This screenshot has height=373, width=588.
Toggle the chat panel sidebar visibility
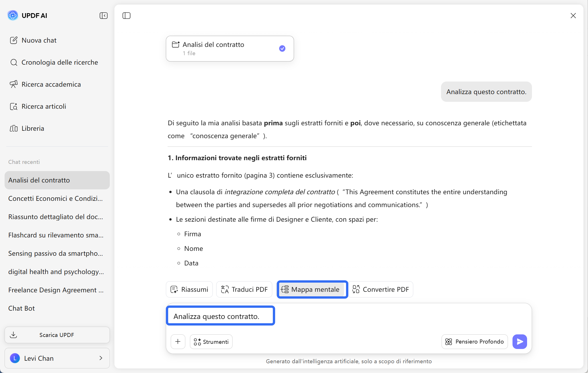pos(126,15)
